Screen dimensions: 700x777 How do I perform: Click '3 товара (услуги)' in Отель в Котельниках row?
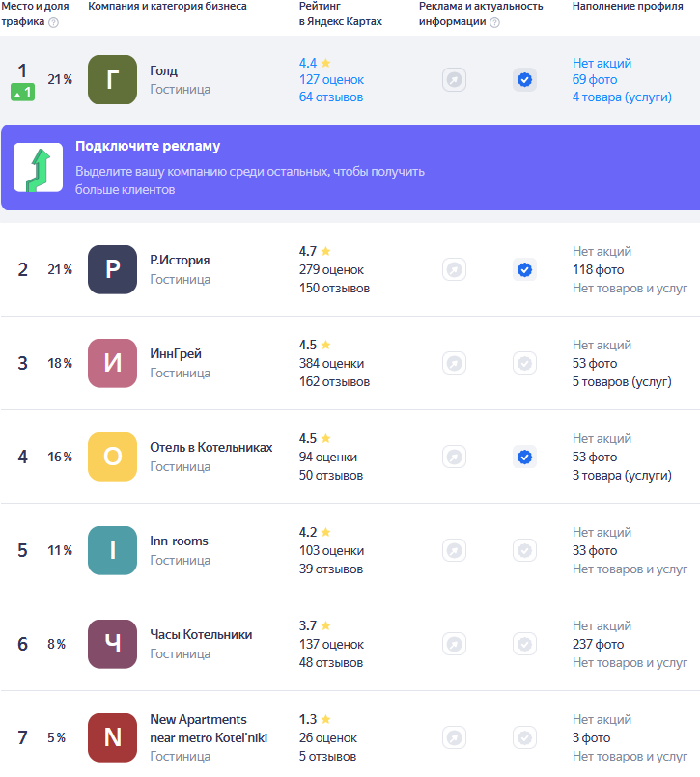[622, 476]
